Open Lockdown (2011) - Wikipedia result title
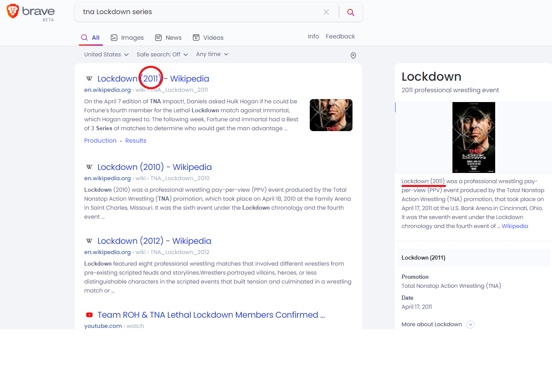This screenshot has height=392, width=552. (x=153, y=79)
